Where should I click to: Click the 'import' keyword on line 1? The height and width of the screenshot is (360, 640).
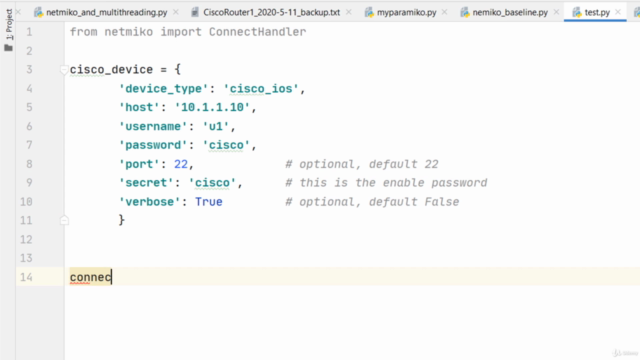coord(181,32)
